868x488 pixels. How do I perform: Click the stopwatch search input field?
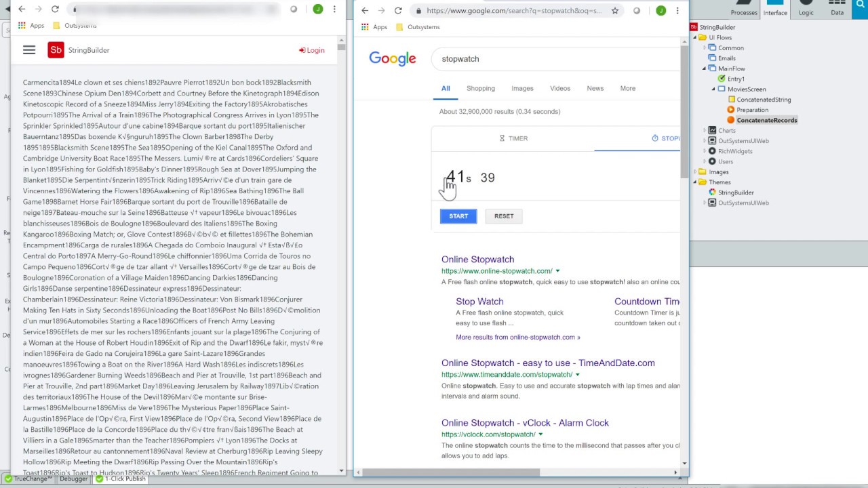[556, 59]
